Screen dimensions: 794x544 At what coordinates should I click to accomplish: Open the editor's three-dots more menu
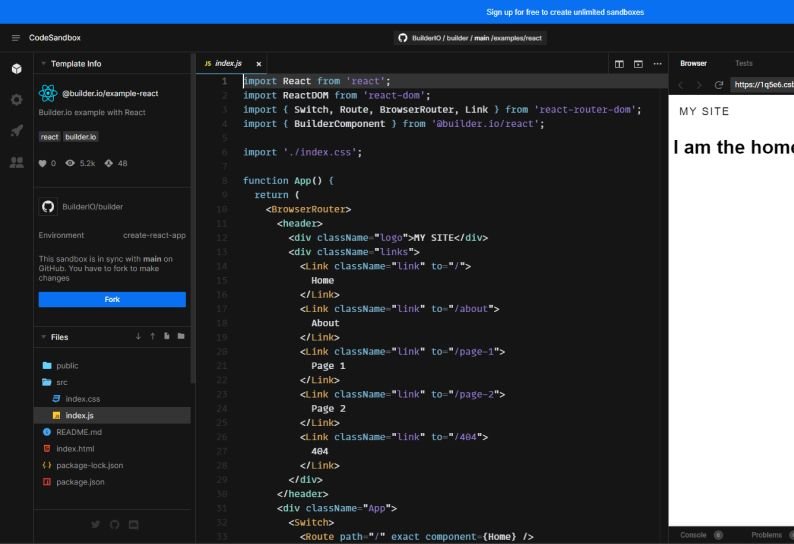pos(657,64)
